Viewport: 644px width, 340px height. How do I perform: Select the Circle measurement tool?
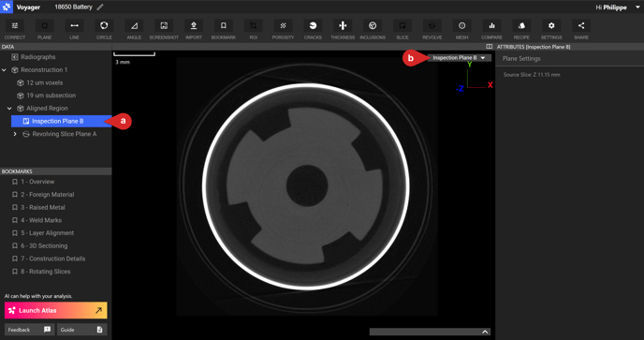[104, 30]
